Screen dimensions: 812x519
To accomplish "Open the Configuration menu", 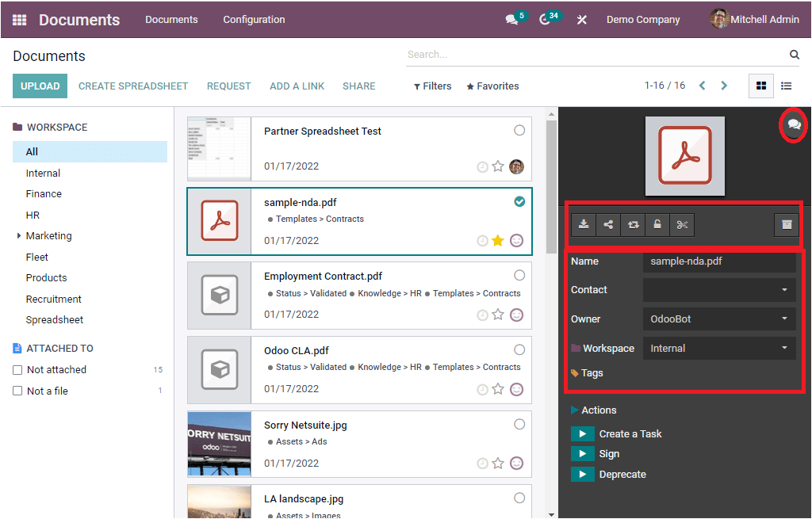I will coord(254,20).
